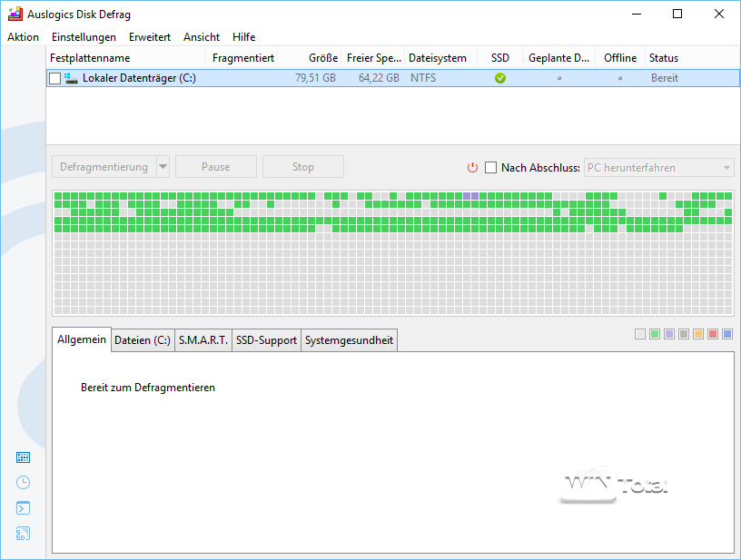Click the Auslogics Disk Defrag app icon
Image resolution: width=741 pixels, height=560 pixels.
[15, 15]
